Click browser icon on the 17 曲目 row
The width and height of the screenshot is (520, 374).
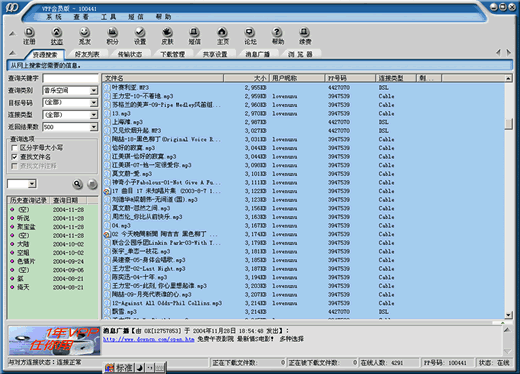(107, 191)
